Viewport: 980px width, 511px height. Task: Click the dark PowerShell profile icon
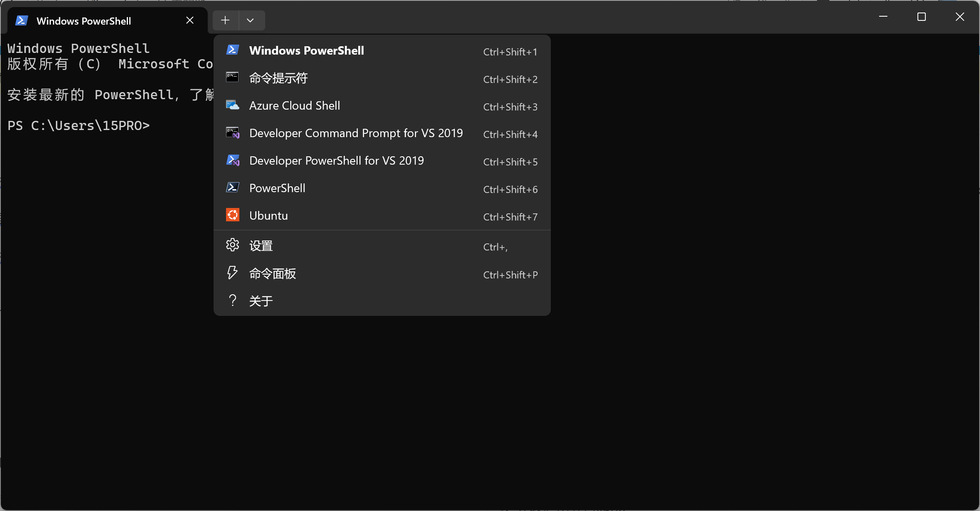pos(232,188)
